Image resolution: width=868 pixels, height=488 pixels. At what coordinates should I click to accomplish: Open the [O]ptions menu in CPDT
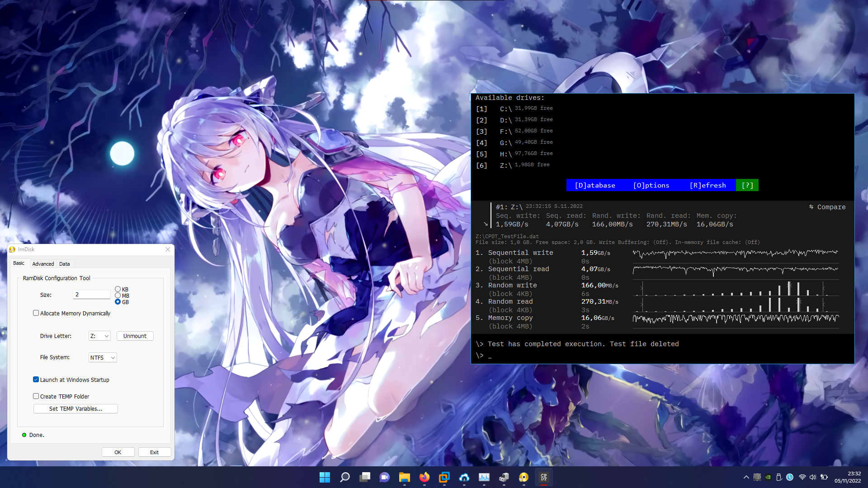click(x=651, y=185)
